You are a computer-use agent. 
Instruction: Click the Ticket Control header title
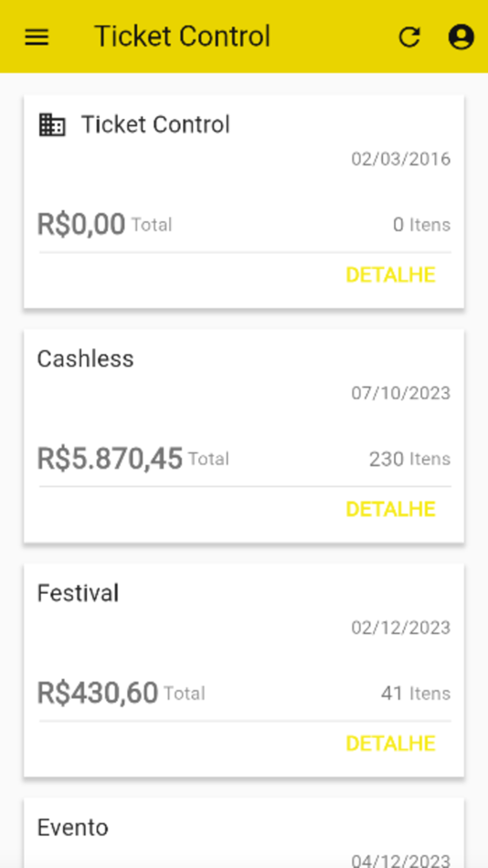click(182, 37)
